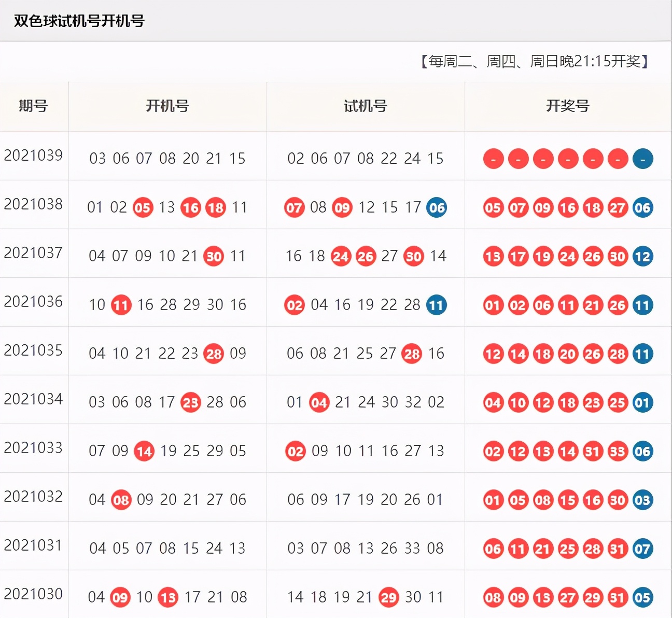This screenshot has width=672, height=618.
Task: Click red ball 33 in row 2021033
Action: 618,452
